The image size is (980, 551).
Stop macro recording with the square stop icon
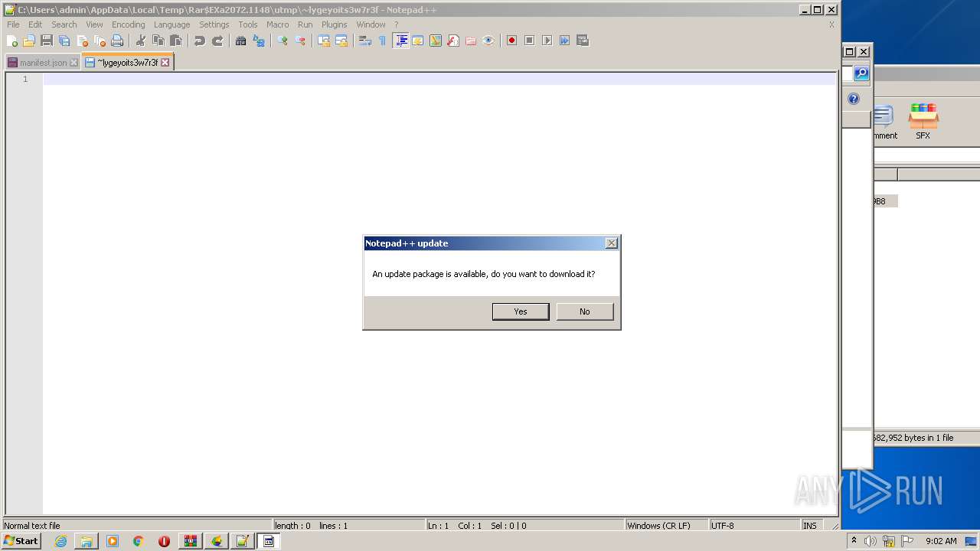[x=530, y=41]
